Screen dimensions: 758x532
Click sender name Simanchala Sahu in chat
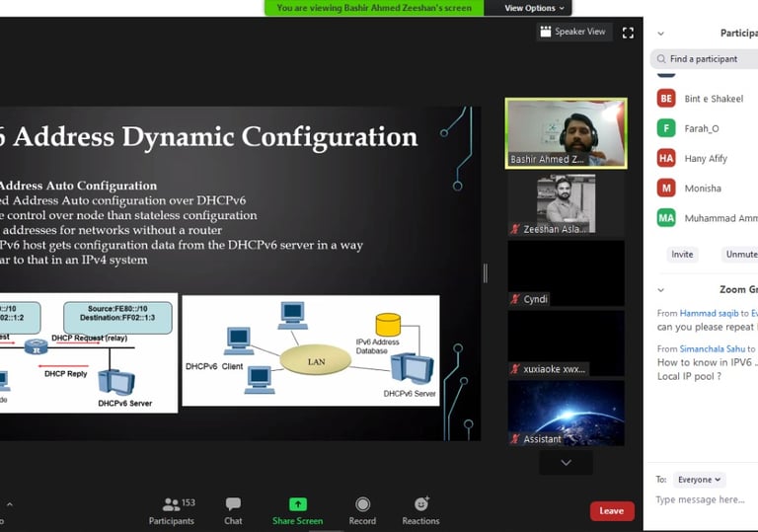click(x=712, y=348)
